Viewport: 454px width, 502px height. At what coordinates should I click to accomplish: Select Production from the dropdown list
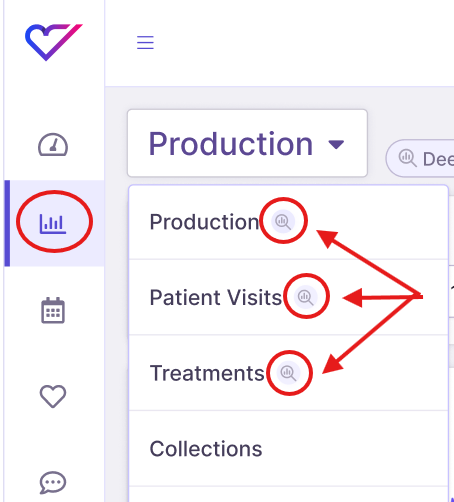tap(204, 222)
